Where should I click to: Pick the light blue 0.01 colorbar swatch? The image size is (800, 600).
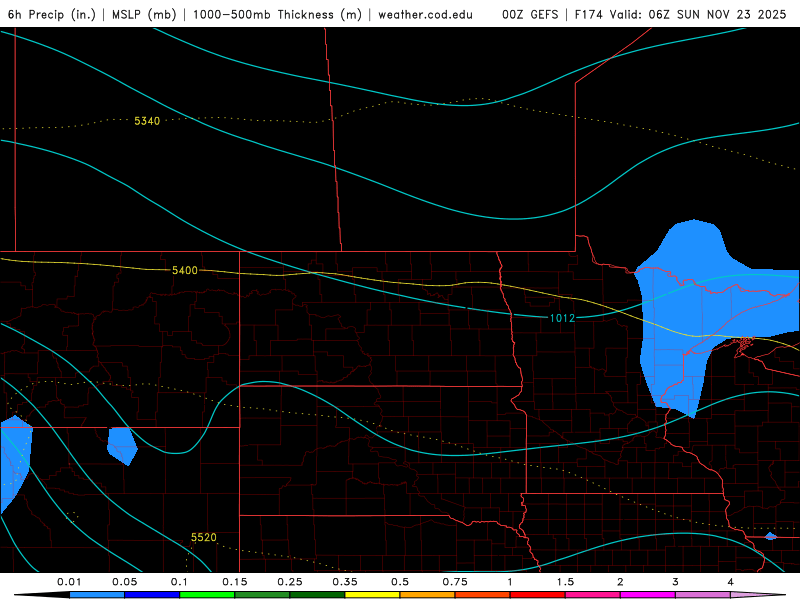97,595
